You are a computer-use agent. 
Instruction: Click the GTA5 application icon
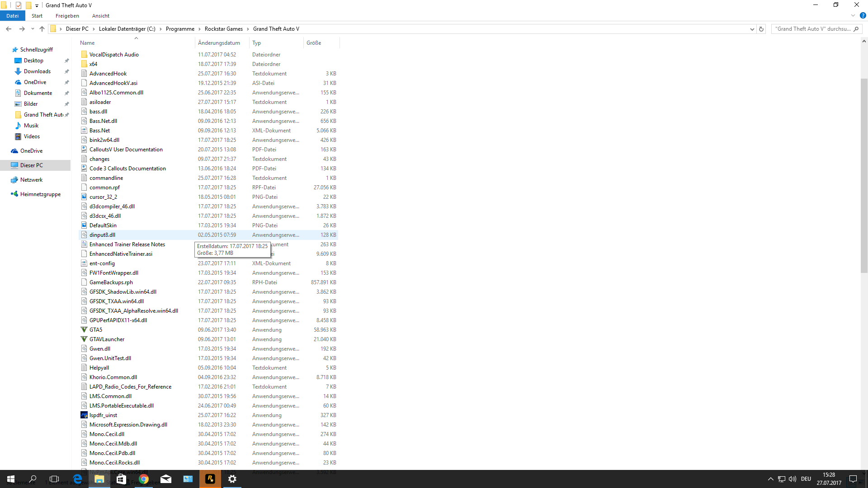coord(84,330)
